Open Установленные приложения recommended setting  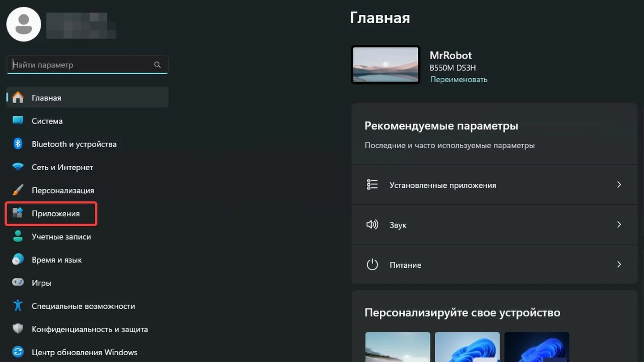coord(494,185)
